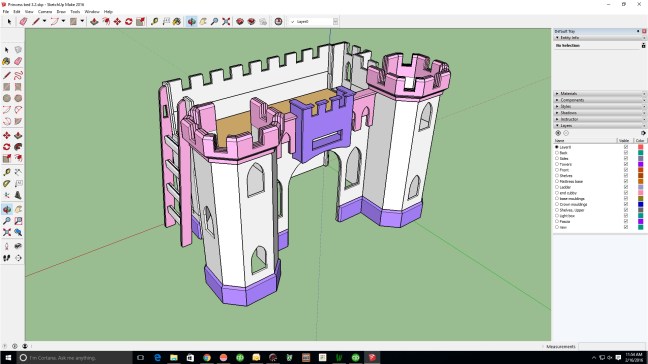
Task: Click the Pan hand in top toolbar
Action: [203, 21]
